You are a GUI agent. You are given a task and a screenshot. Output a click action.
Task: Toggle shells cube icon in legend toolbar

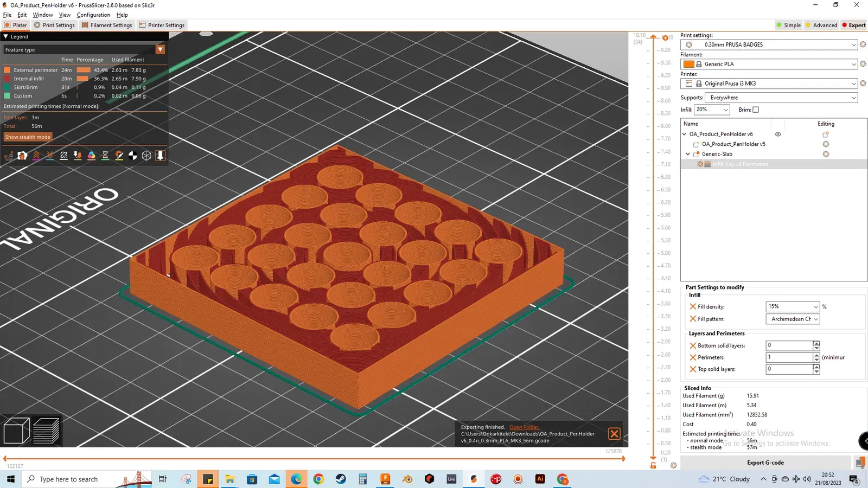pyautogui.click(x=146, y=156)
